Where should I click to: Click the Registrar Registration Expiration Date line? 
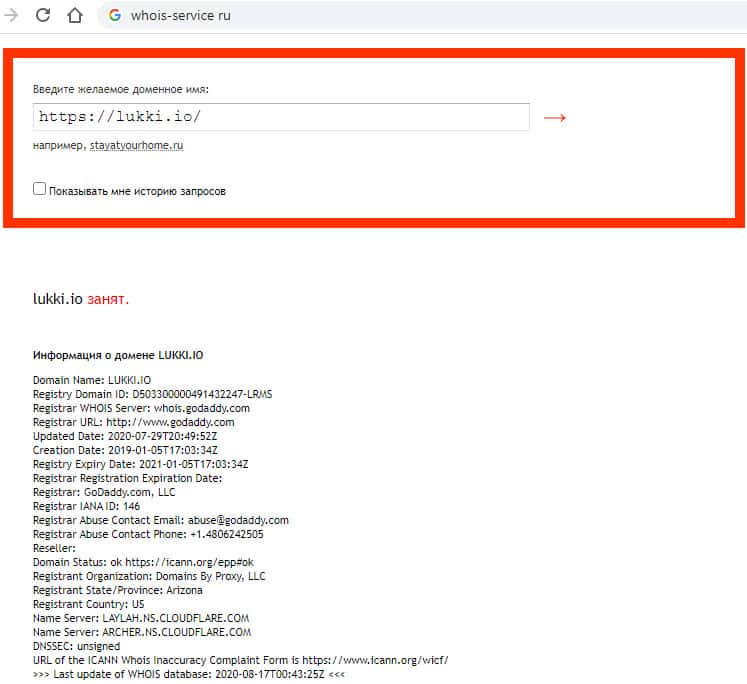[x=127, y=478]
